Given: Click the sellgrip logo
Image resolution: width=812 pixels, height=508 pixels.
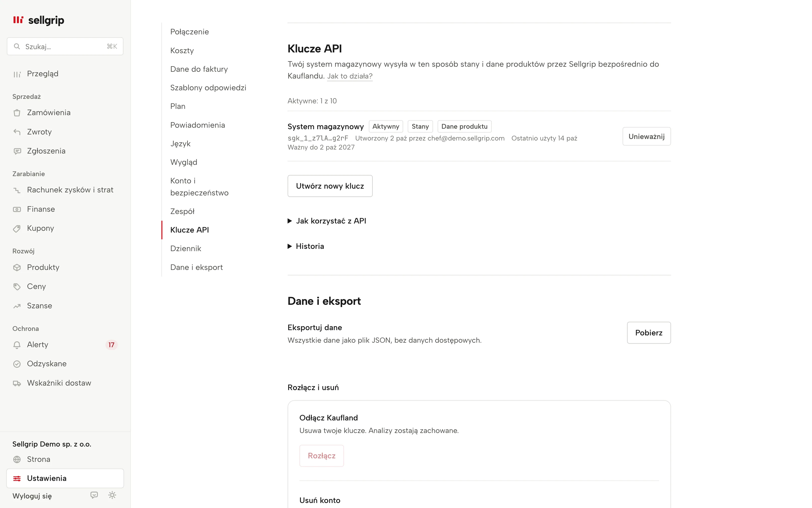Looking at the screenshot, I should pos(38,20).
